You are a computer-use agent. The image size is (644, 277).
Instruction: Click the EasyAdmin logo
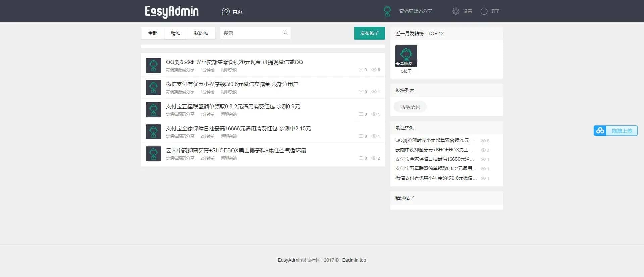point(171,11)
